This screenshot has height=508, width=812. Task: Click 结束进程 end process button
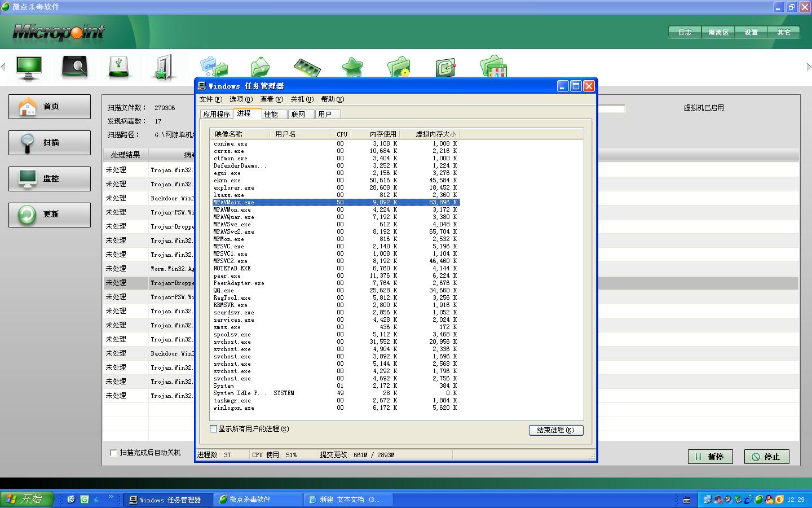coord(556,430)
